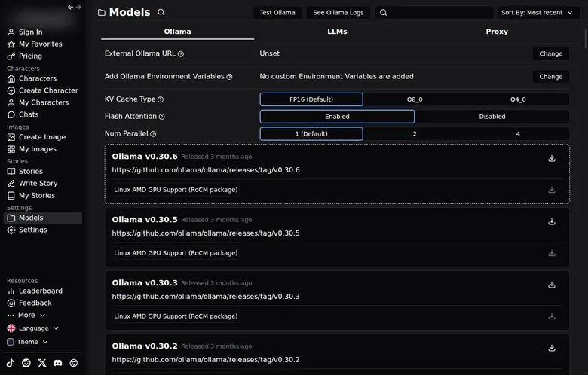Click the search icon next to Models title

(161, 12)
